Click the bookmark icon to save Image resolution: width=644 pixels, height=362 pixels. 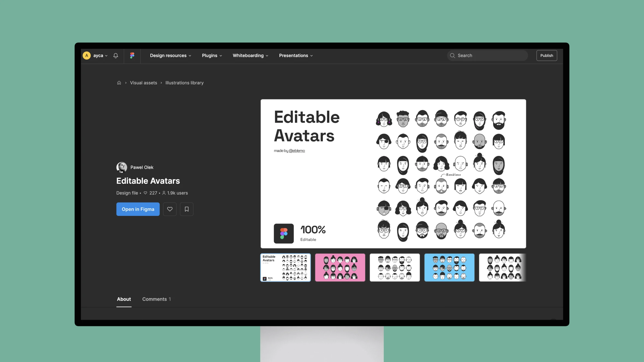(186, 209)
